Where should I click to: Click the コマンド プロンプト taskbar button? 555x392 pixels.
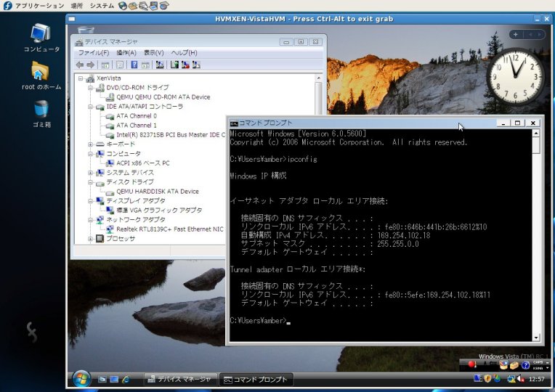(x=256, y=379)
